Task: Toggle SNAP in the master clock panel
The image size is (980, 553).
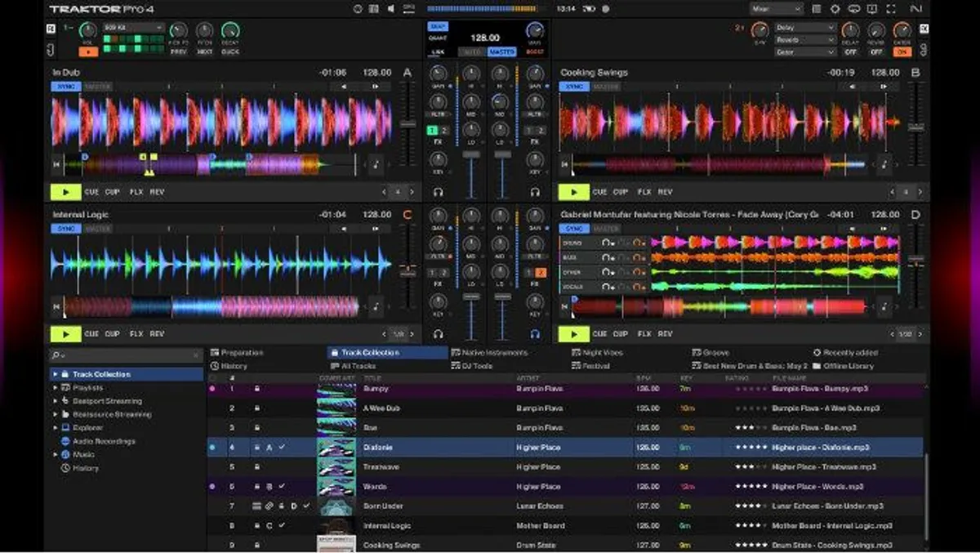Action: (437, 25)
